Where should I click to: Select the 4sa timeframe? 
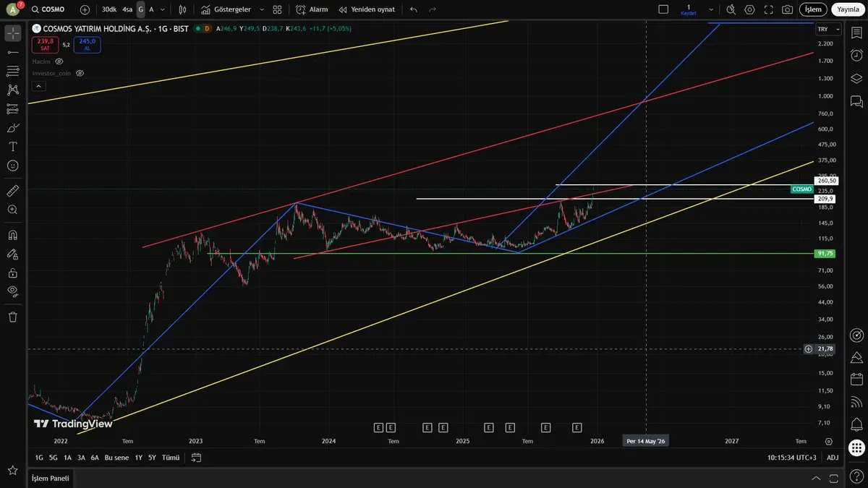tap(127, 9)
